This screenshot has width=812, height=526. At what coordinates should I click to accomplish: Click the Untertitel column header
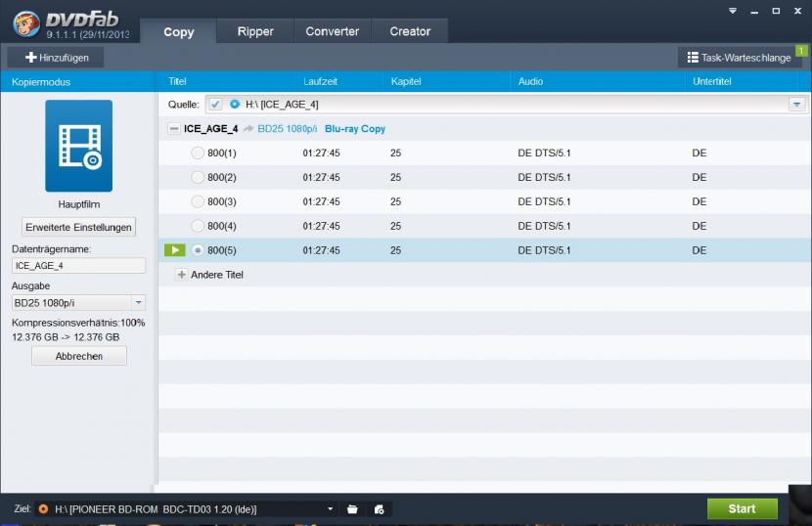[712, 81]
